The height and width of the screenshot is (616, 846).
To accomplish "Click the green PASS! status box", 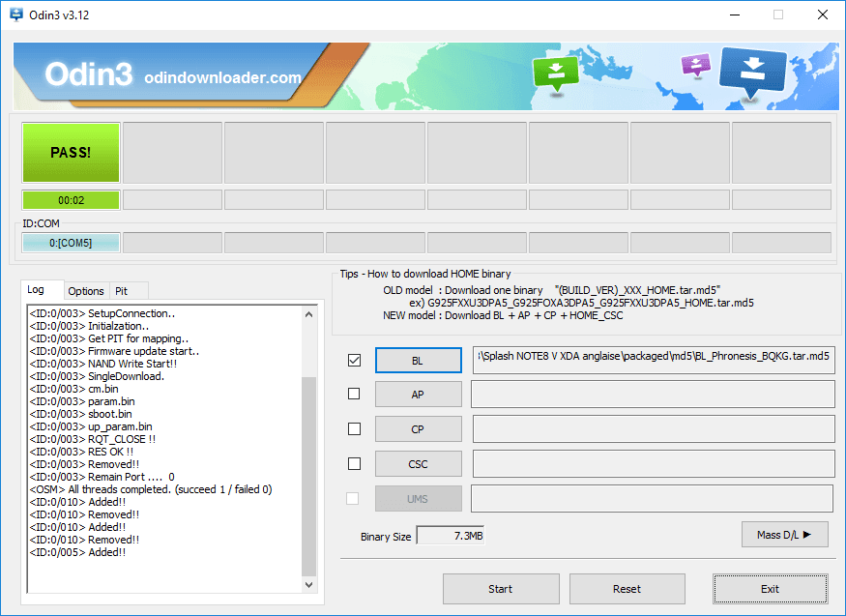I will [71, 153].
